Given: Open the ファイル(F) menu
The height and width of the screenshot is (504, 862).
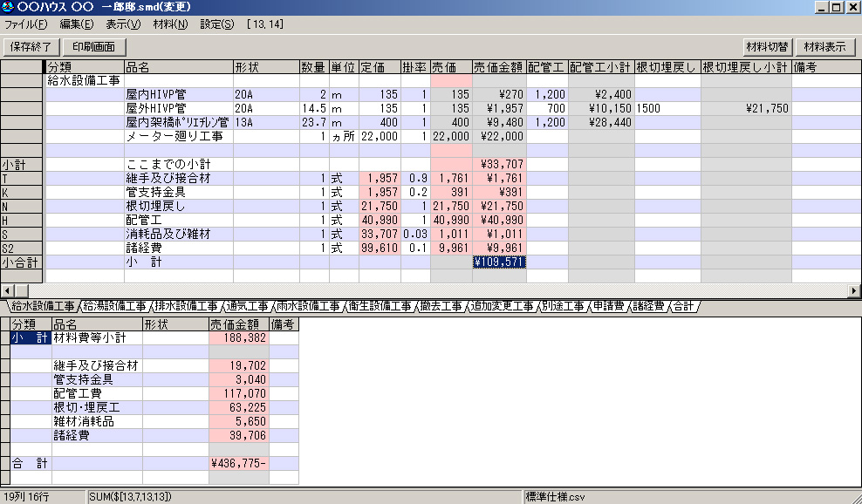Looking at the screenshot, I should 26,24.
